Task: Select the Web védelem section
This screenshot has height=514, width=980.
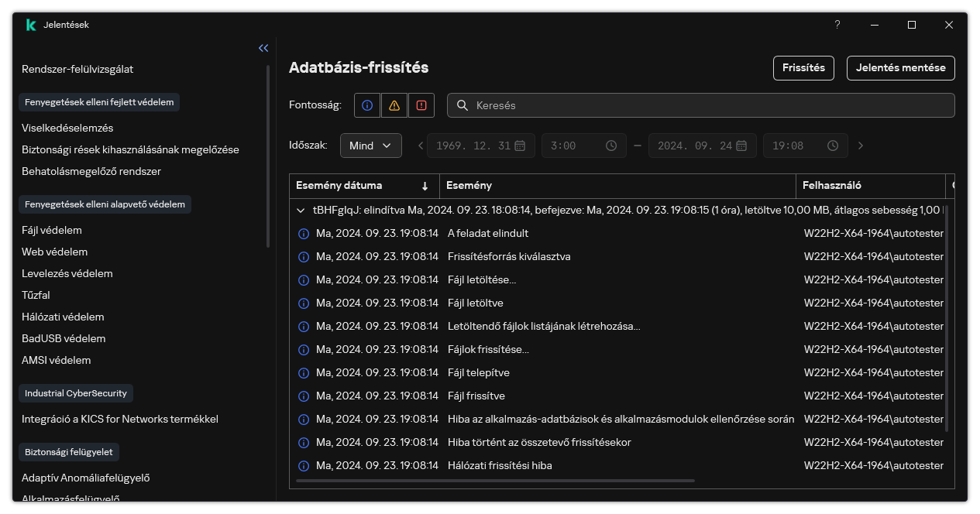Action: coord(55,252)
